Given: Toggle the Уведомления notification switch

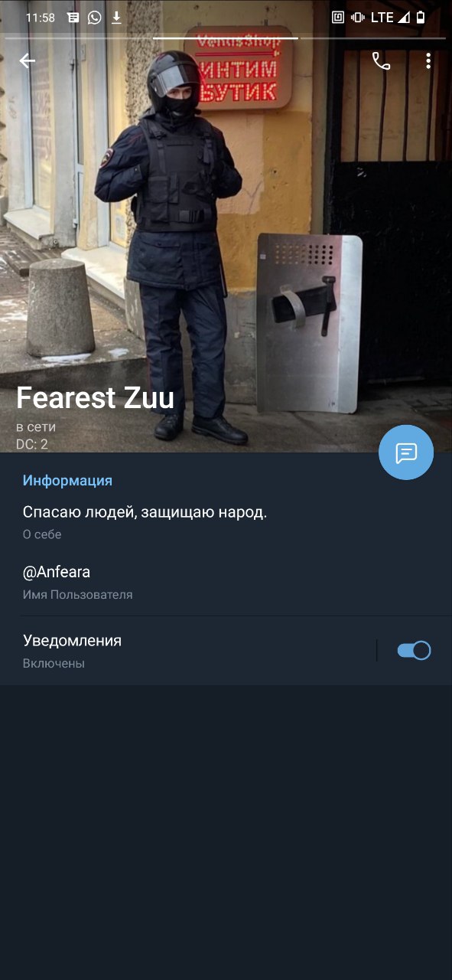Looking at the screenshot, I should pos(414,650).
